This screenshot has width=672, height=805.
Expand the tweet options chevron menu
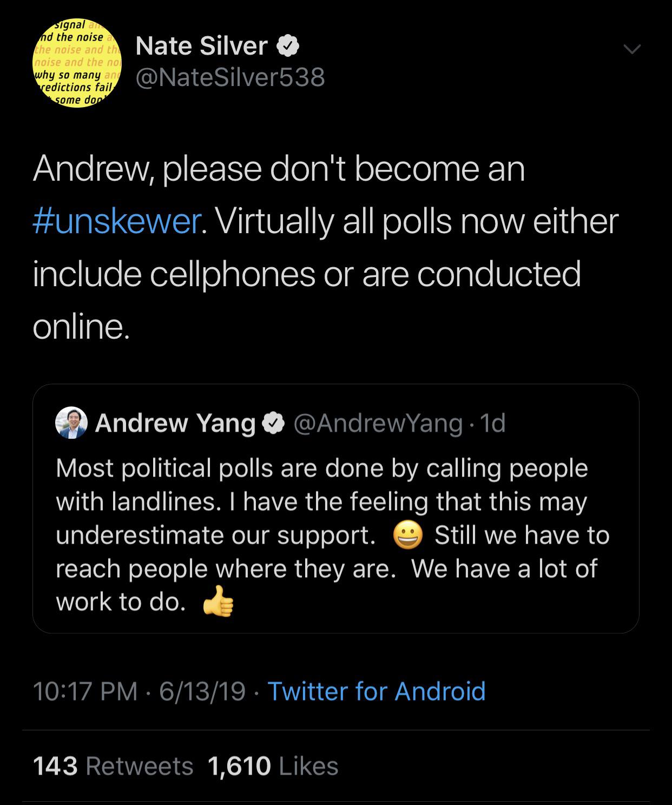tap(631, 49)
